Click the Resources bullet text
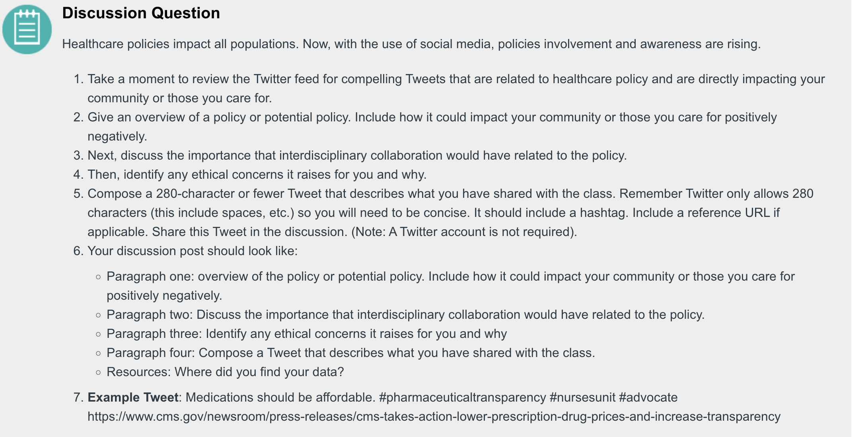Viewport: 868px width, 437px height. click(x=225, y=372)
